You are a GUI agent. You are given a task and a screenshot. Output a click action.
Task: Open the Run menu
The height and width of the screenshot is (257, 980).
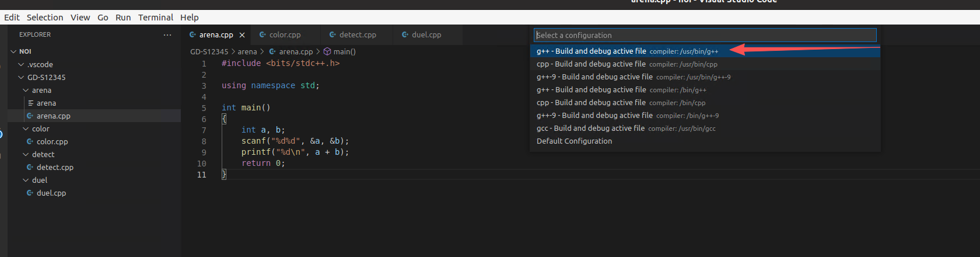coord(123,18)
